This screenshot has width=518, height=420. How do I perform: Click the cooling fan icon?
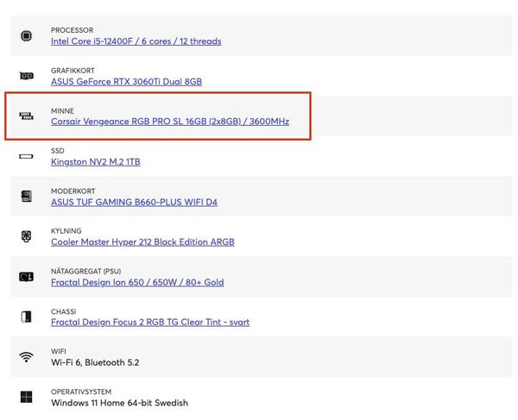[x=26, y=236]
